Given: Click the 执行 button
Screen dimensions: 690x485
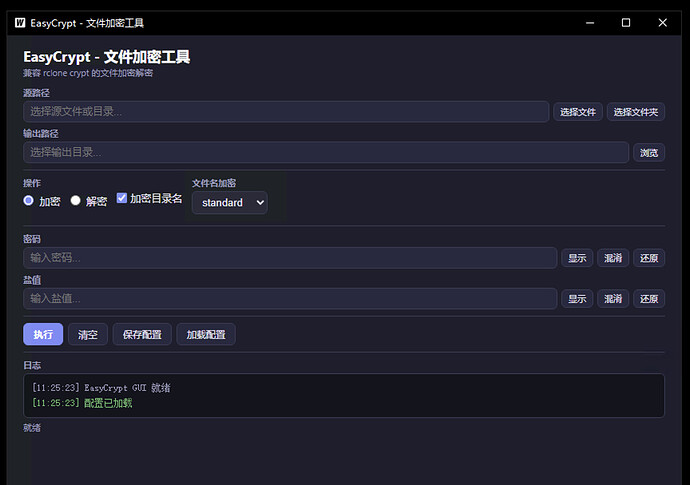Looking at the screenshot, I should pyautogui.click(x=43, y=334).
